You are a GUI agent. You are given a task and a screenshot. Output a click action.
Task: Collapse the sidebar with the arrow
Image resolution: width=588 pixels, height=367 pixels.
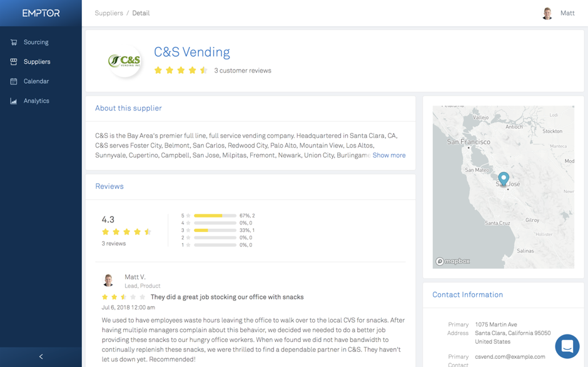41,356
